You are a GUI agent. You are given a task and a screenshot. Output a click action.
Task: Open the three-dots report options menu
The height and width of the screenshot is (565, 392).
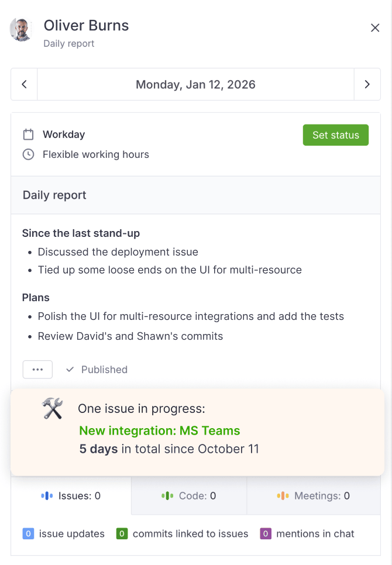(x=37, y=370)
